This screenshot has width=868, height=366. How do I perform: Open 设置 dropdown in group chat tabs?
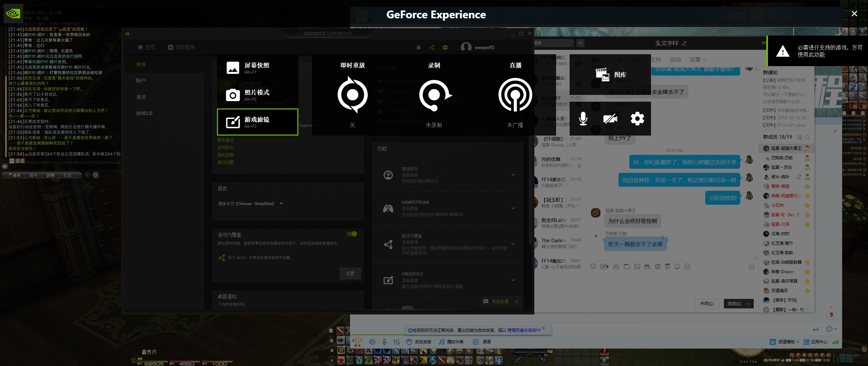(x=698, y=60)
